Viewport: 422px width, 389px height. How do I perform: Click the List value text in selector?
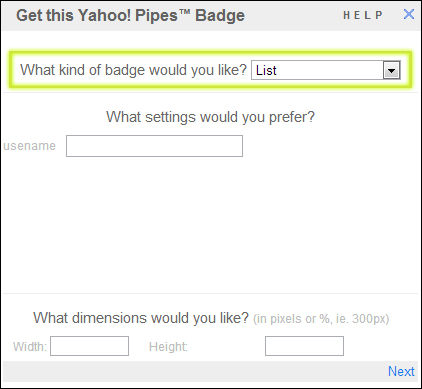pos(266,71)
